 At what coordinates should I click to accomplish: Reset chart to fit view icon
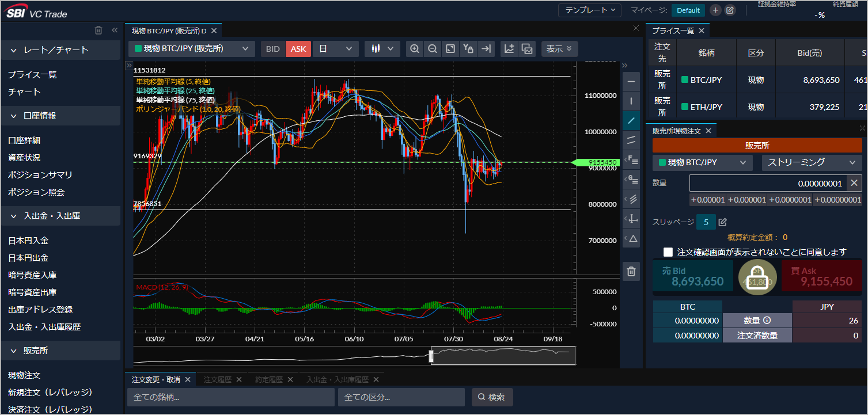tap(450, 49)
